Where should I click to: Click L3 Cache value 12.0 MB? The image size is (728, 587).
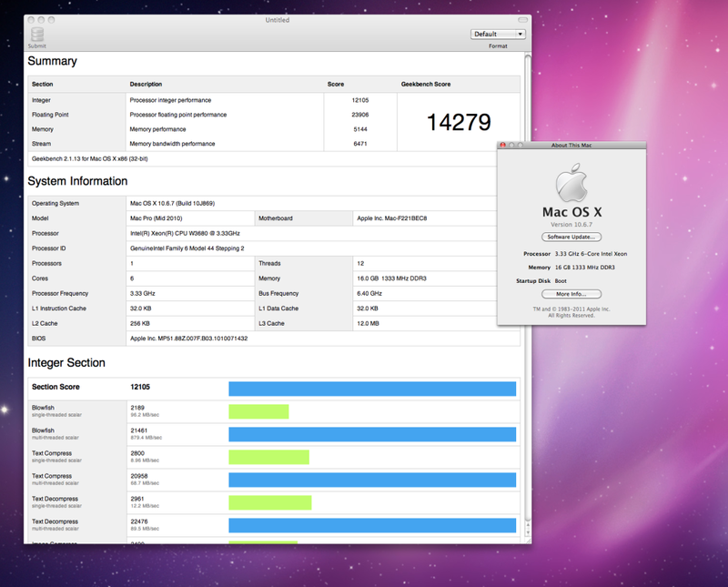(368, 323)
